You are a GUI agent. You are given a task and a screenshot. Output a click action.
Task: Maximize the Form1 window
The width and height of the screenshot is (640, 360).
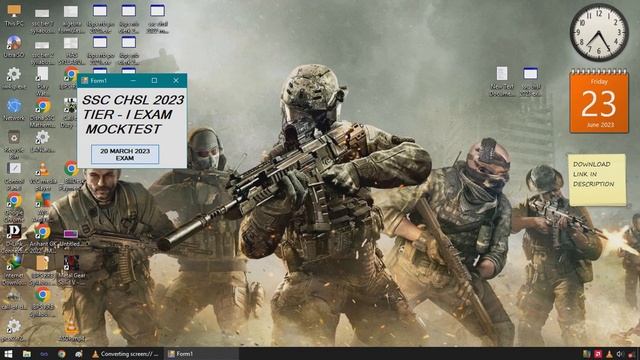[x=154, y=81]
